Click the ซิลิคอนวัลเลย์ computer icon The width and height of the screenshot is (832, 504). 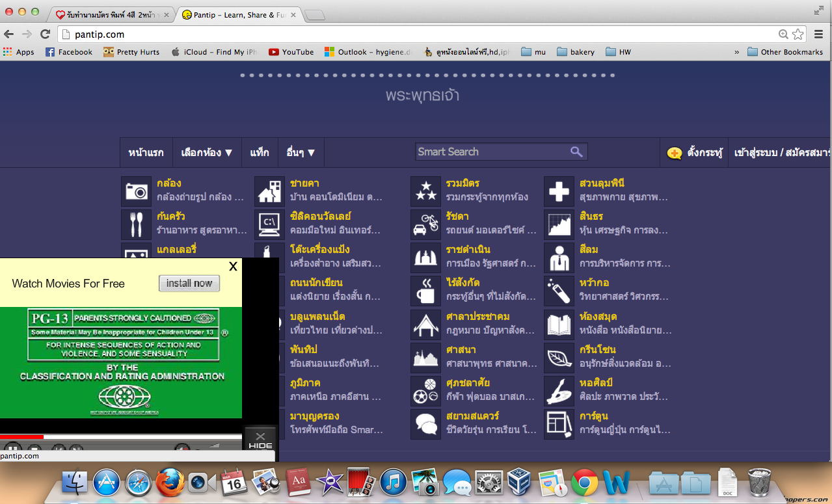(x=269, y=224)
